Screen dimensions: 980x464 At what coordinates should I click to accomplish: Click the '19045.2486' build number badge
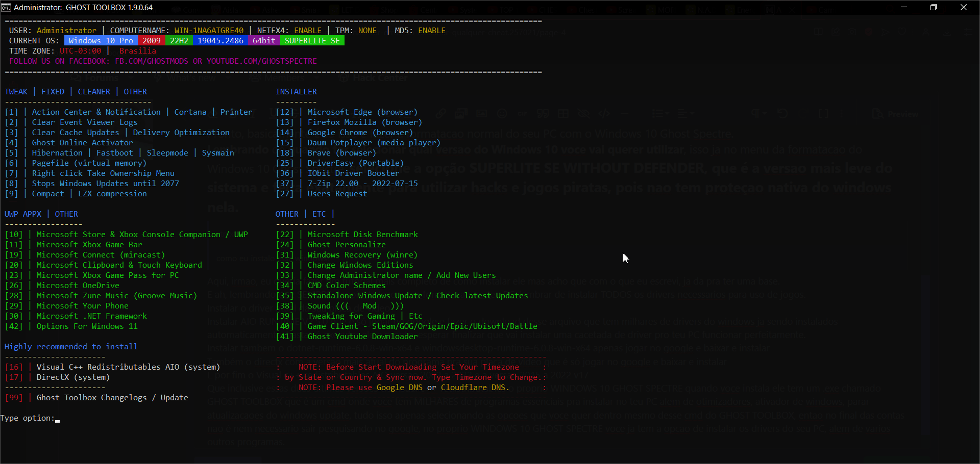220,41
